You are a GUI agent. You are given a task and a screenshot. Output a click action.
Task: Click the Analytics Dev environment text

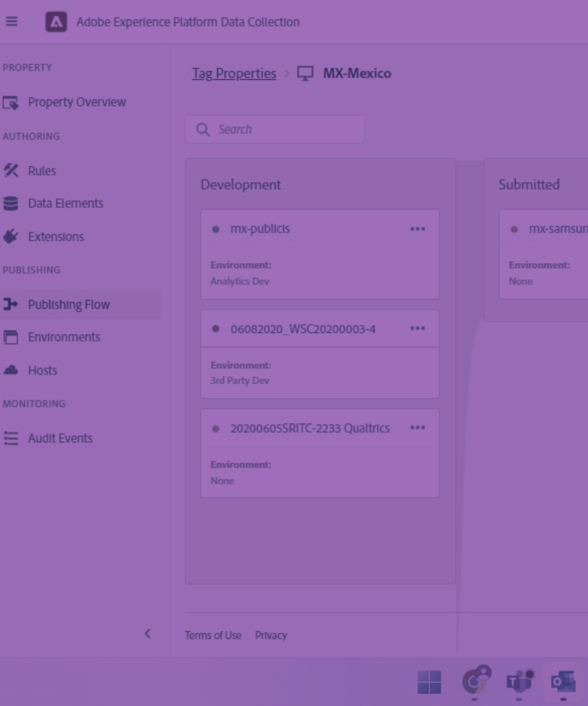(240, 281)
